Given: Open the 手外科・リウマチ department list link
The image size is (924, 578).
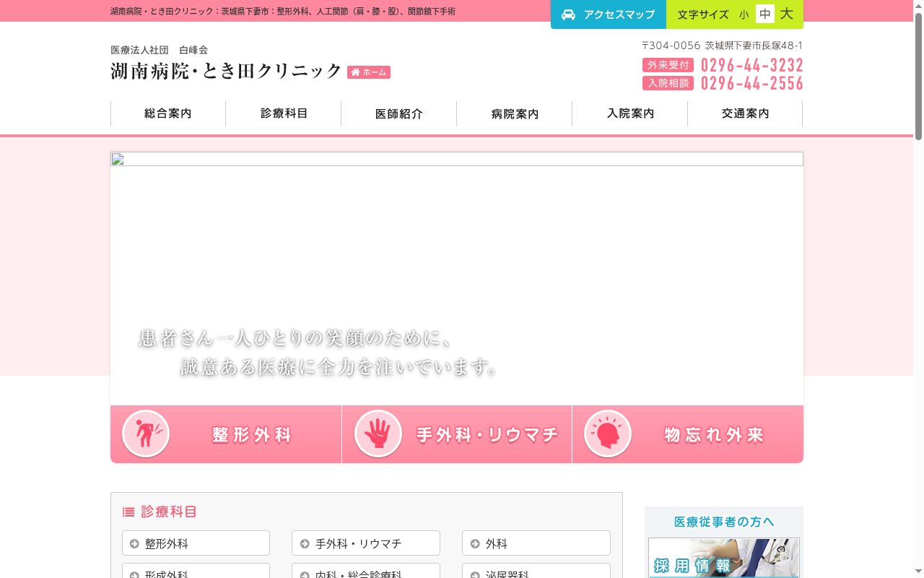Looking at the screenshot, I should tap(366, 543).
